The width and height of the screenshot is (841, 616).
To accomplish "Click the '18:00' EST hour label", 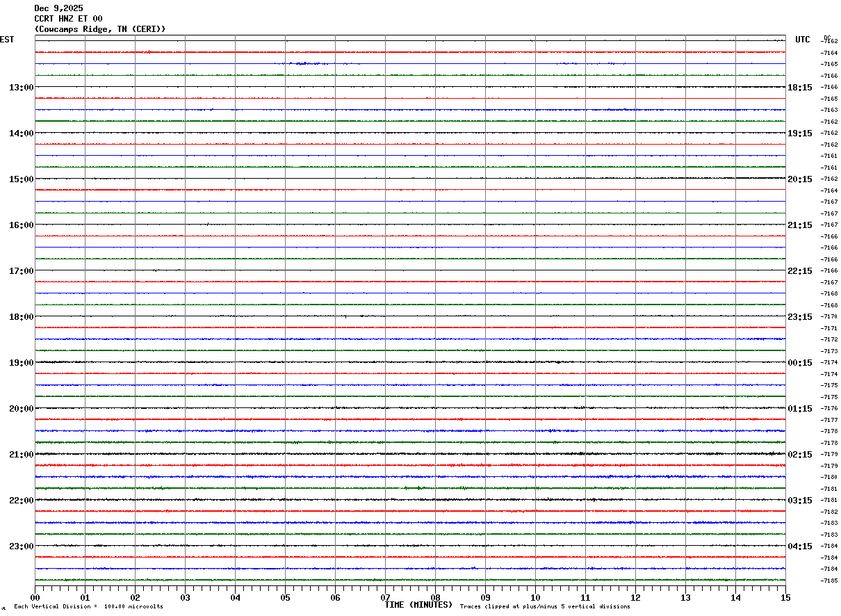I will [x=21, y=317].
